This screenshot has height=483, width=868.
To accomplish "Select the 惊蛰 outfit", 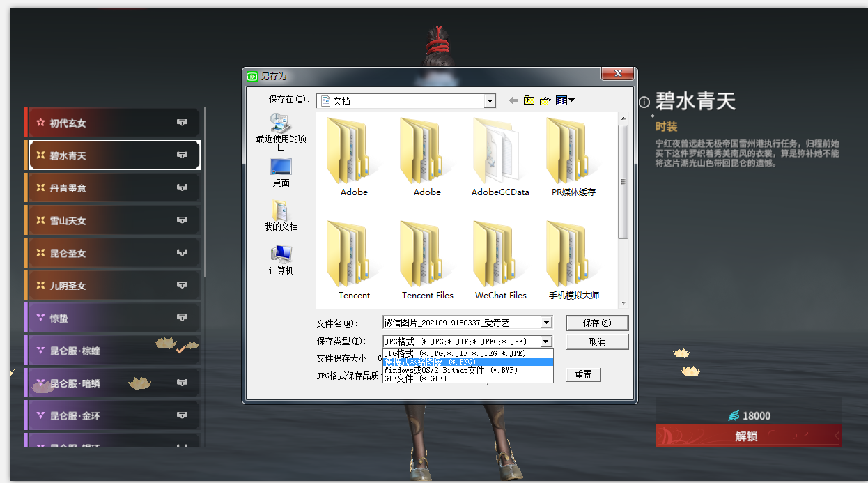I will (x=112, y=318).
